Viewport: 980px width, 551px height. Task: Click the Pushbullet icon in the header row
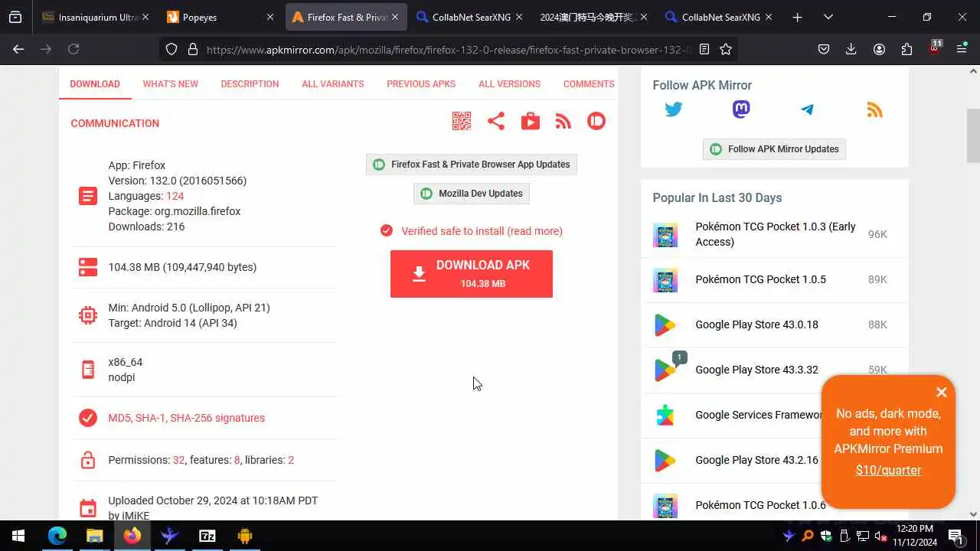point(596,121)
